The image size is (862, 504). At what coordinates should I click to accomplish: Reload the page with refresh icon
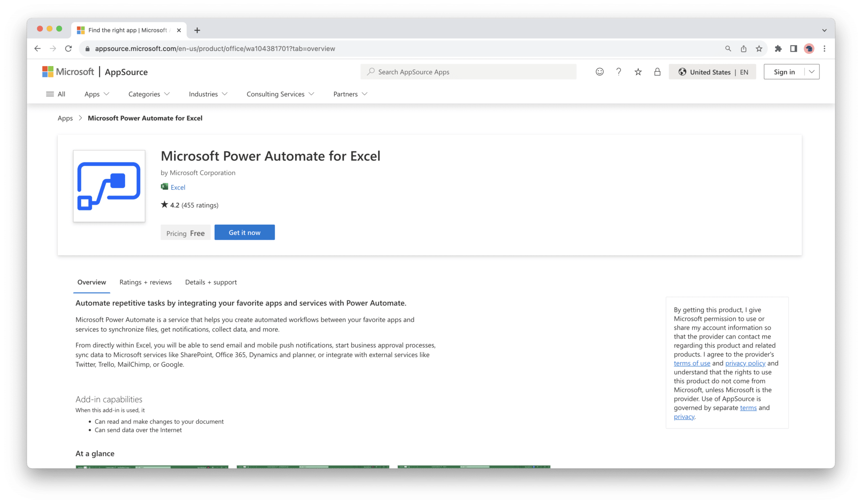click(68, 49)
